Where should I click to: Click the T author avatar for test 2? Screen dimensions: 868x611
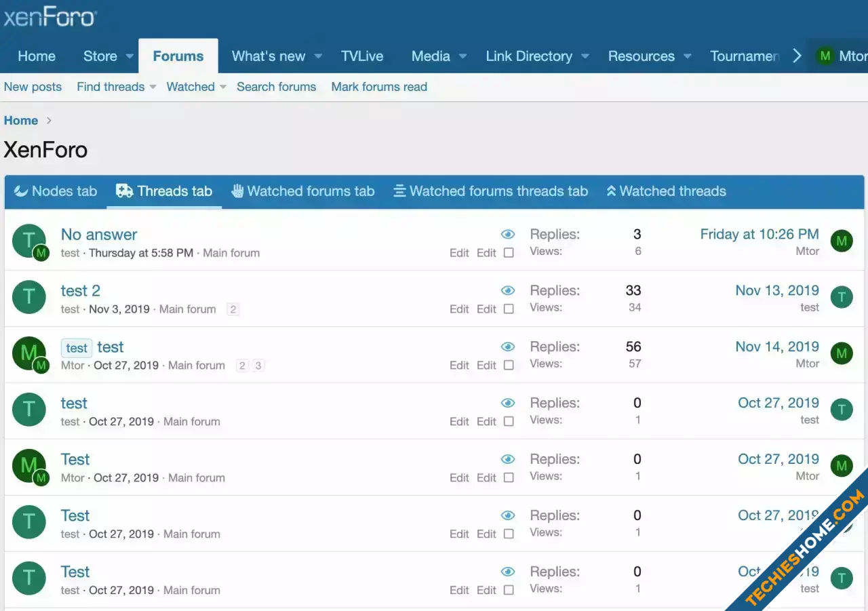pyautogui.click(x=29, y=297)
